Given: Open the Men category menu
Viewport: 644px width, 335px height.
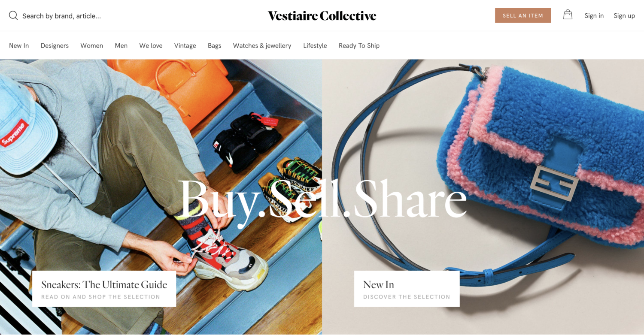Looking at the screenshot, I should (x=121, y=45).
